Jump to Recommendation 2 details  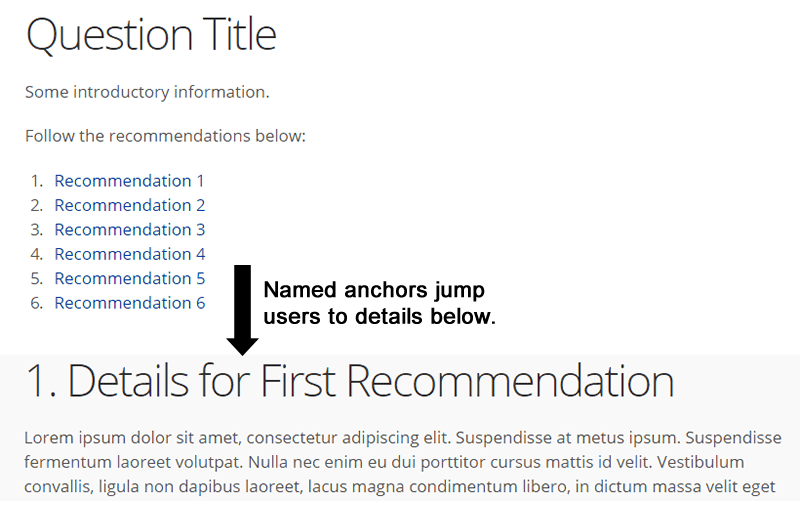(x=130, y=205)
